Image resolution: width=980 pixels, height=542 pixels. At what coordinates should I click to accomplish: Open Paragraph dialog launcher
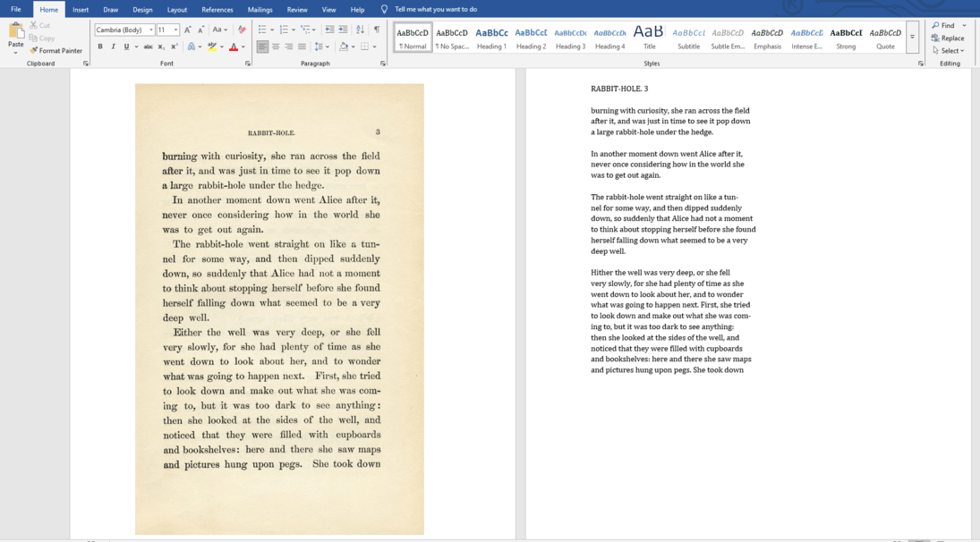click(382, 64)
